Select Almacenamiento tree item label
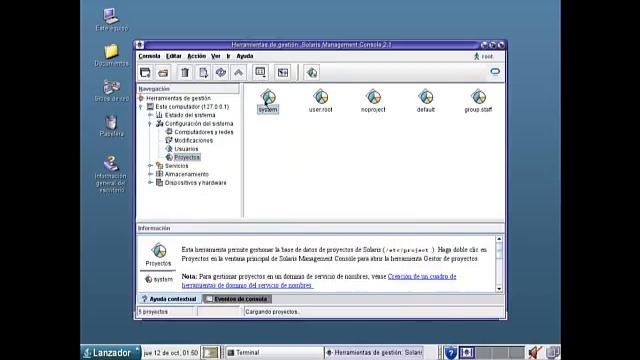Screen dimensions: 640x360 point(187,174)
